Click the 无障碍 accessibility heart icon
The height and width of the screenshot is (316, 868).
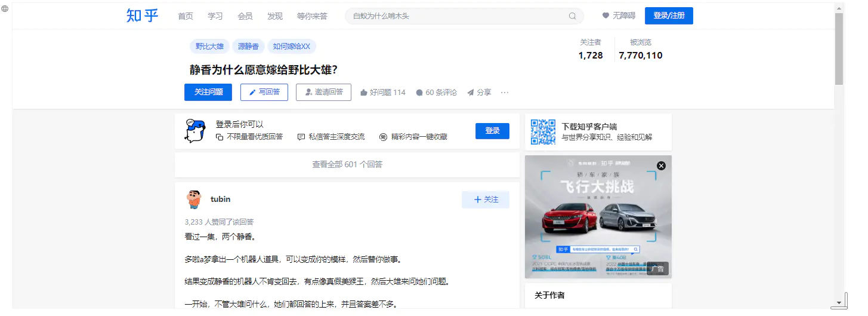(606, 16)
